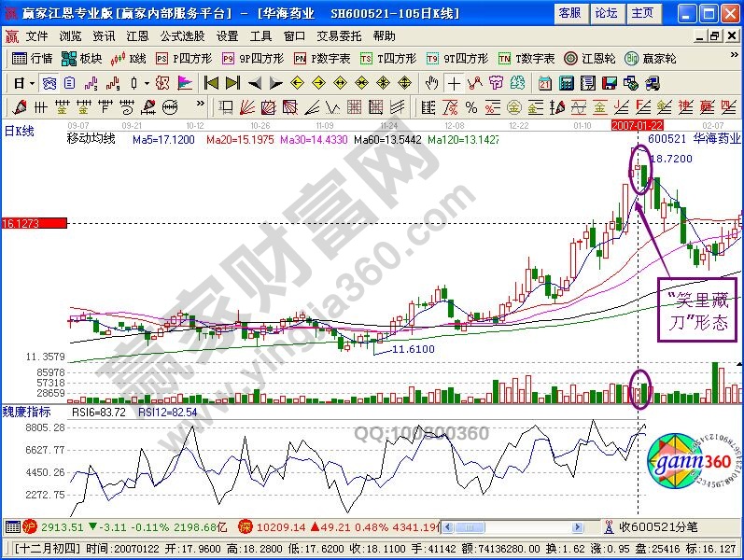
Task: Click the 魏廉指标 indicator label
Action: [x=26, y=412]
